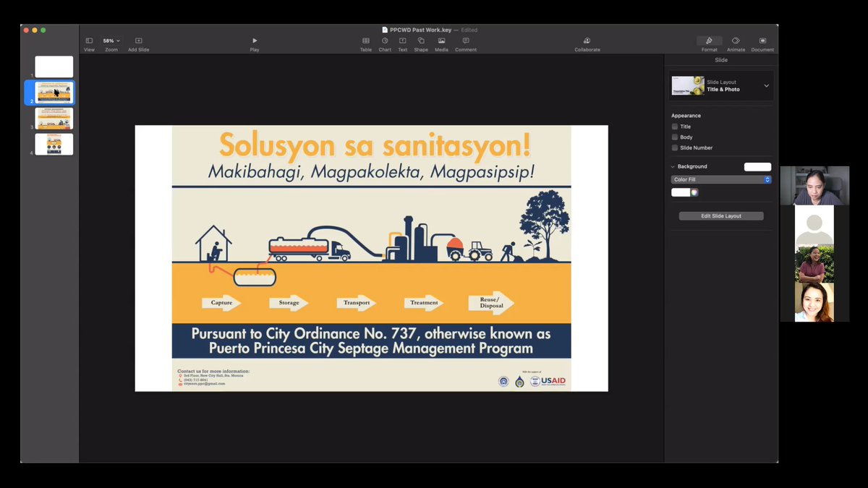This screenshot has width=868, height=488.
Task: Select slide 3 thumbnail in the navigator
Action: tap(54, 118)
